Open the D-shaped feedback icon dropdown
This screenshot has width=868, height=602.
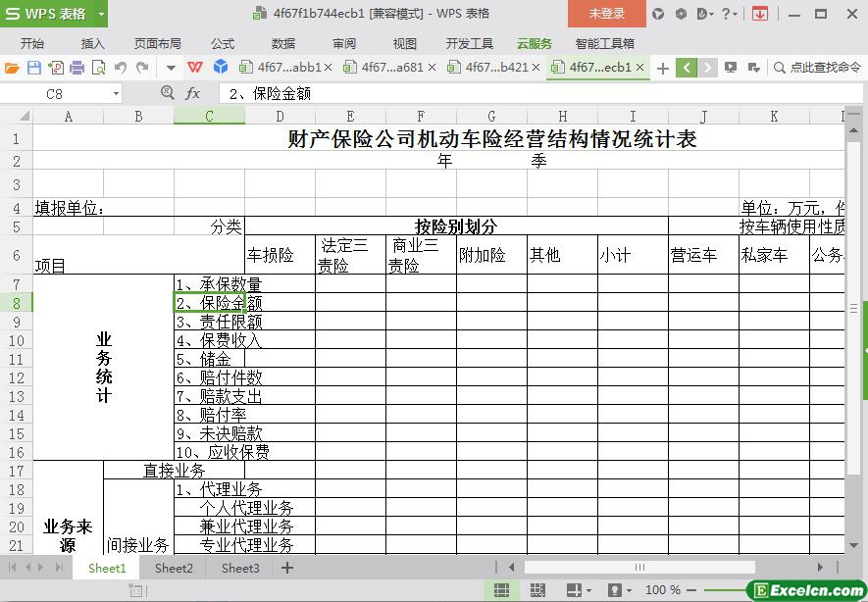pyautogui.click(x=704, y=14)
